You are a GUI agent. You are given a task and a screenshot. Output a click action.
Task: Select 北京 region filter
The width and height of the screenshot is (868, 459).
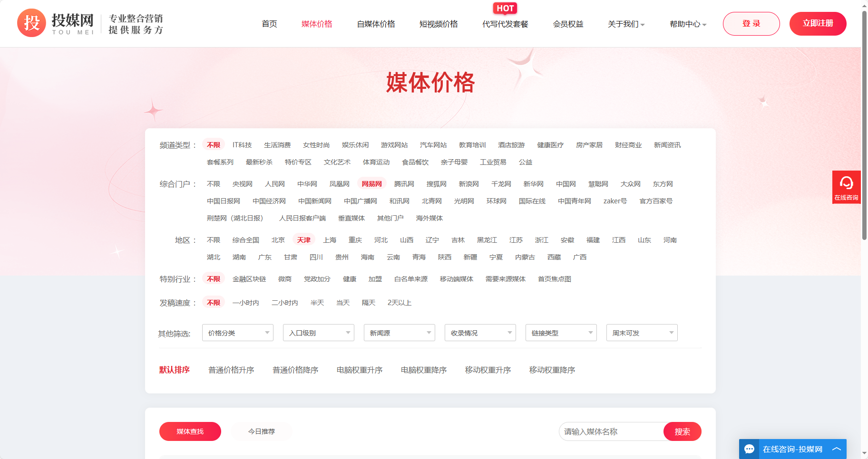coord(278,240)
